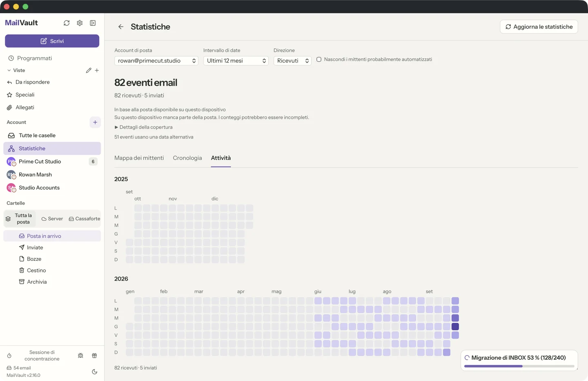Open the Account di posta dropdown
This screenshot has height=381, width=588.
[156, 61]
